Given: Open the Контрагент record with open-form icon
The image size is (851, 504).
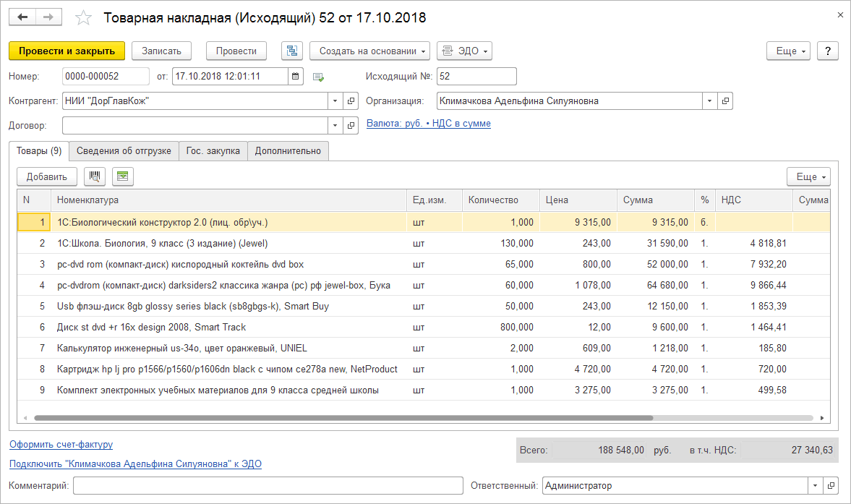Looking at the screenshot, I should (x=351, y=101).
